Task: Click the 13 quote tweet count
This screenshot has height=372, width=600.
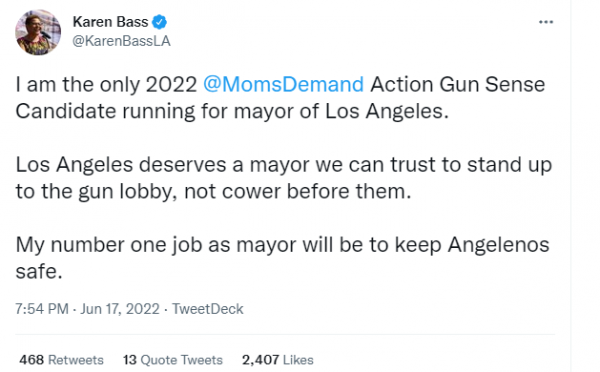Action: [130, 360]
